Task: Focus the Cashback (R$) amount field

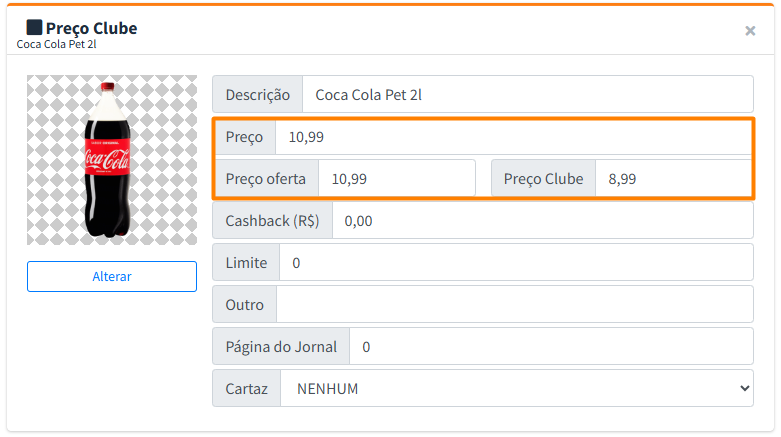Action: [541, 221]
